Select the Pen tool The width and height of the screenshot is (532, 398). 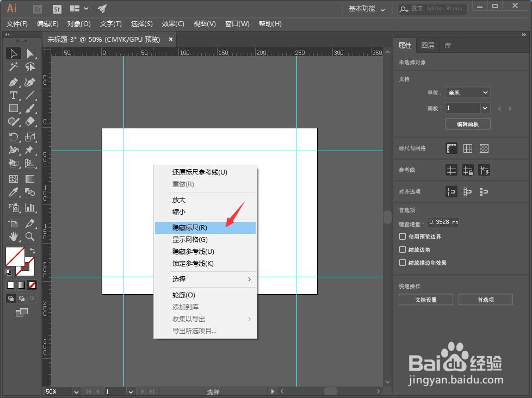tap(14, 82)
